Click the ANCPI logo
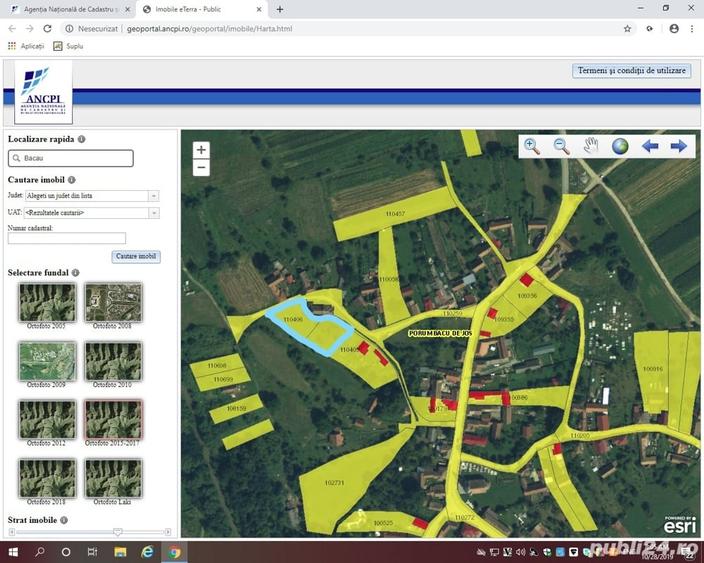Screen dimensions: 704x563 coord(43,92)
